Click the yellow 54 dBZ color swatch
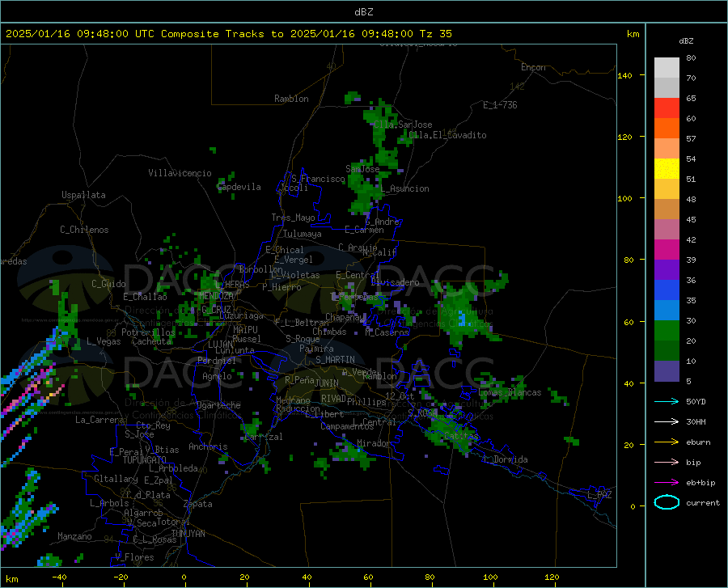 [x=667, y=169]
